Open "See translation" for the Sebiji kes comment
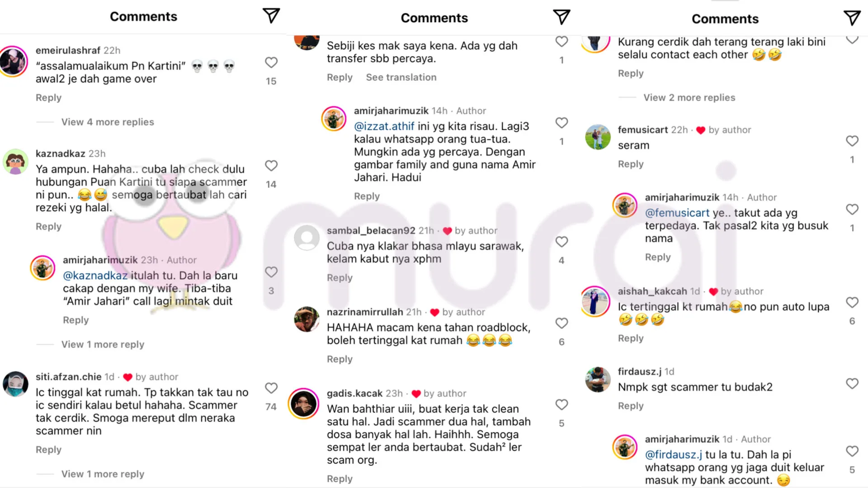 click(x=401, y=77)
